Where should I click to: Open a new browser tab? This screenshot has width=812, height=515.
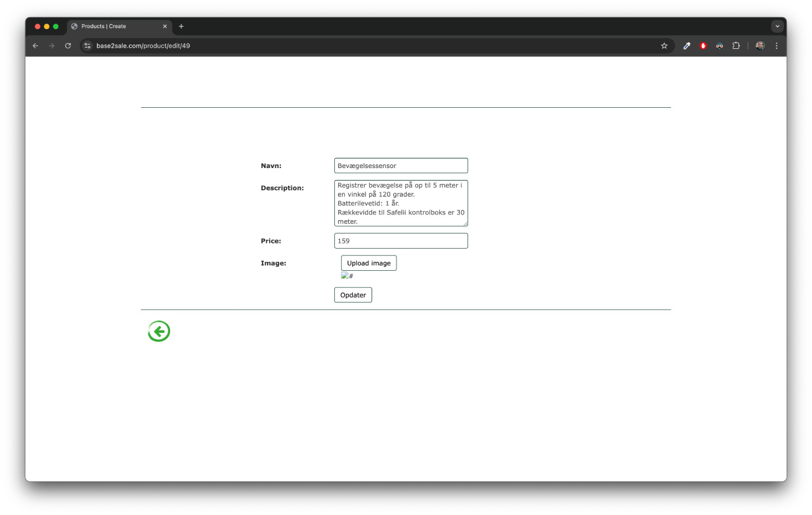click(181, 27)
